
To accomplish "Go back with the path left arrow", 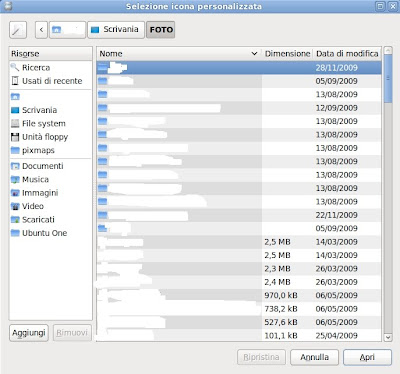I will click(x=41, y=30).
